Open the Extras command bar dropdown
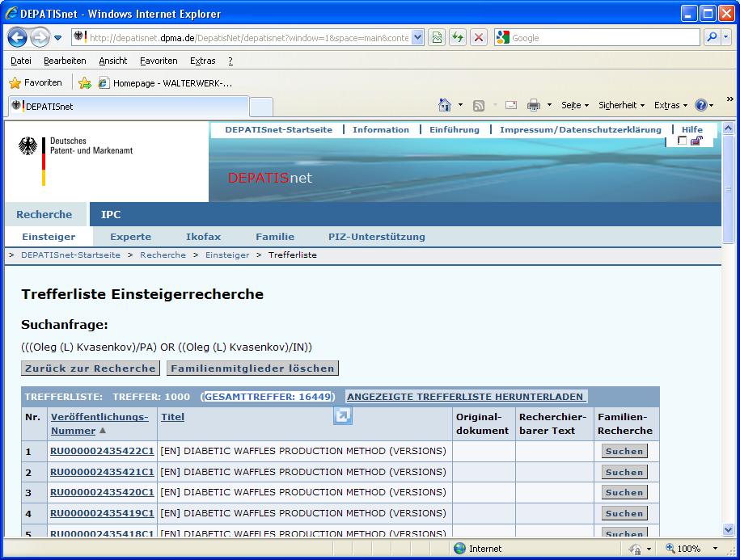 (670, 105)
